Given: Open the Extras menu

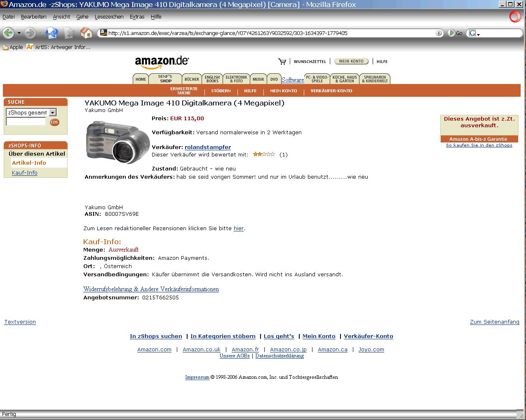Looking at the screenshot, I should [x=137, y=17].
